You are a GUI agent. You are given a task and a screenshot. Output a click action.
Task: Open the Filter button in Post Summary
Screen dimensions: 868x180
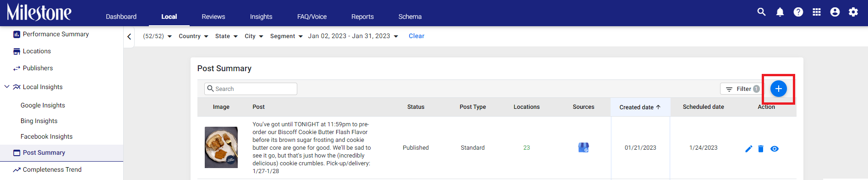tap(741, 89)
